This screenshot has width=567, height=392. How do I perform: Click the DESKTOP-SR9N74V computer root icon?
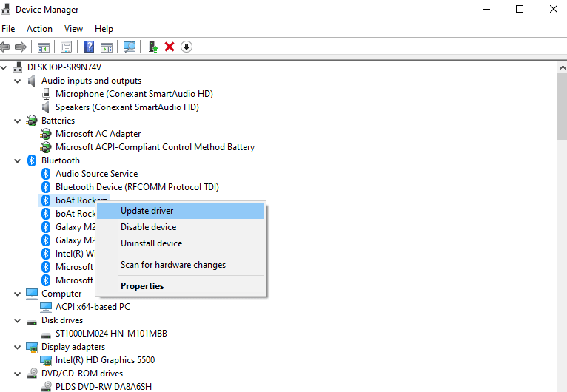tap(17, 67)
